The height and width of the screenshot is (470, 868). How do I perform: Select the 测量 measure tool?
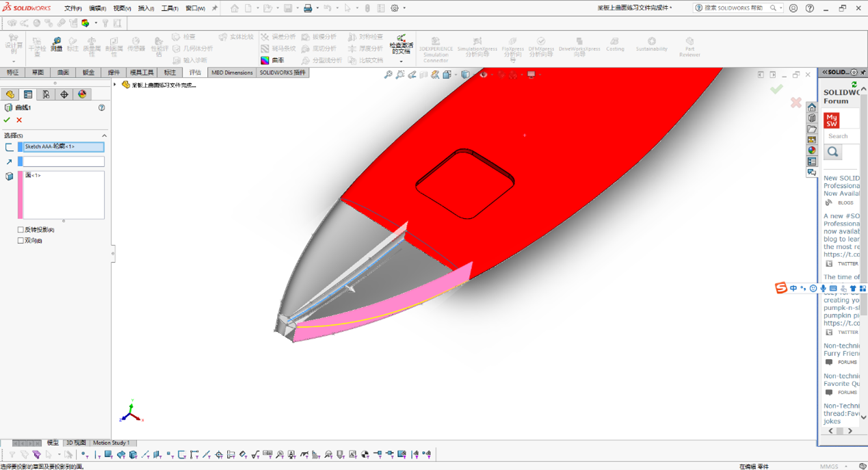click(56, 45)
